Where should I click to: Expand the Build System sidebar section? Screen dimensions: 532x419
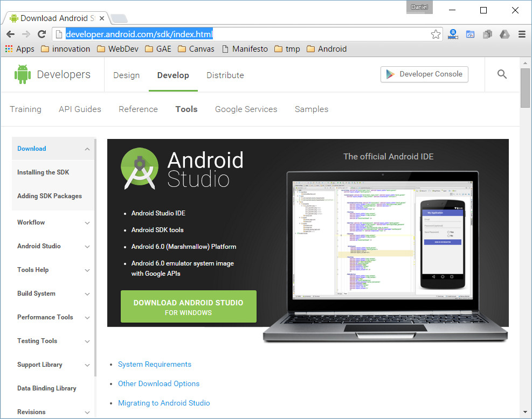click(87, 294)
